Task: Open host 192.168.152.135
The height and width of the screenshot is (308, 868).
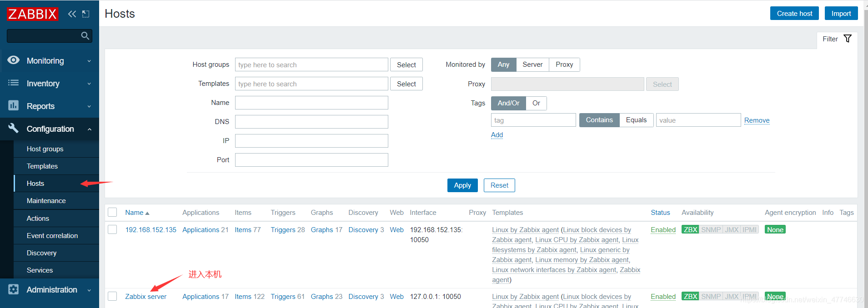Action: pos(151,230)
